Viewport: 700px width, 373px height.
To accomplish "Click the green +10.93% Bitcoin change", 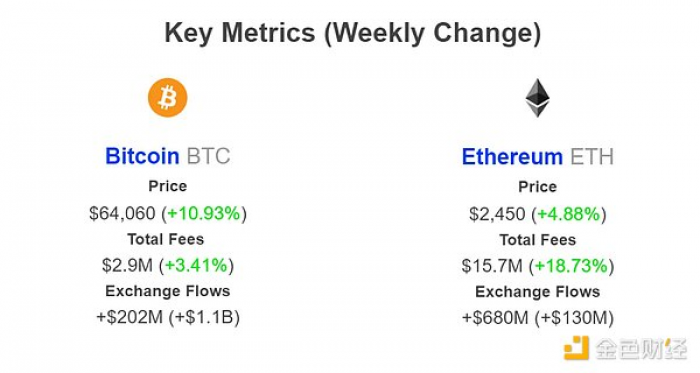I will [204, 213].
